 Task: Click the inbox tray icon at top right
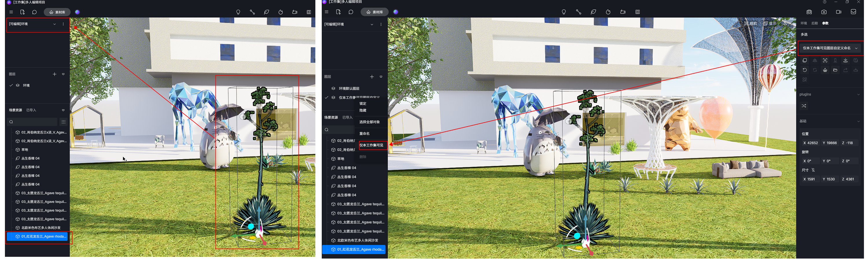click(854, 12)
